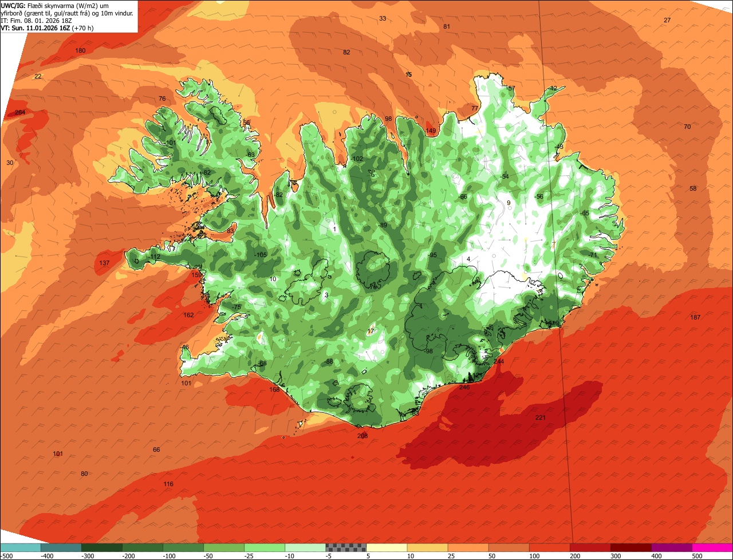Viewport: 733px width, 560px height.
Task: Select the value '22' over the northwest ocean
Action: [x=38, y=77]
